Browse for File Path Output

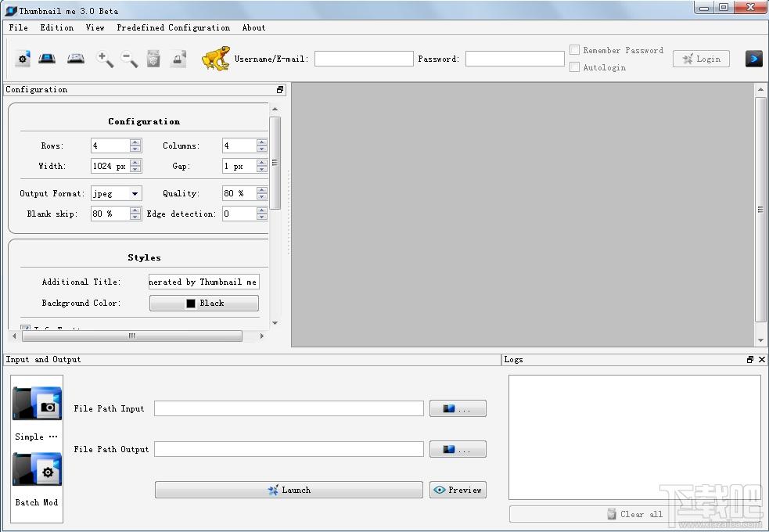point(458,449)
